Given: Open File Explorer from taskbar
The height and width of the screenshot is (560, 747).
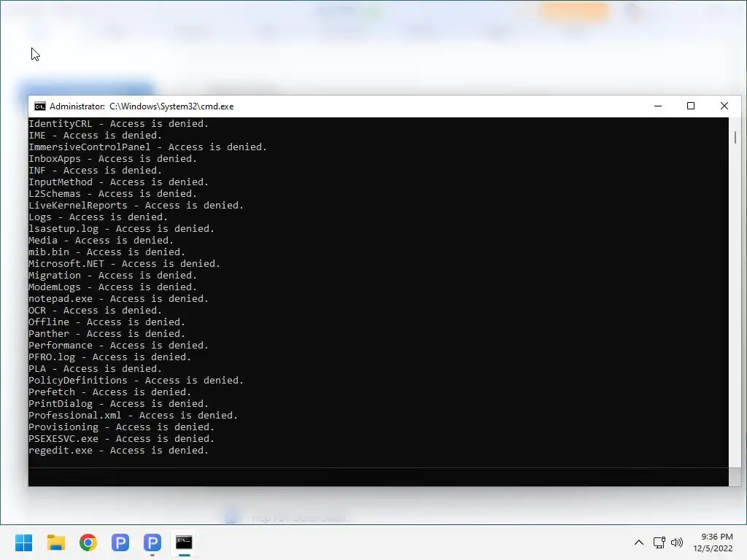Looking at the screenshot, I should click(55, 542).
